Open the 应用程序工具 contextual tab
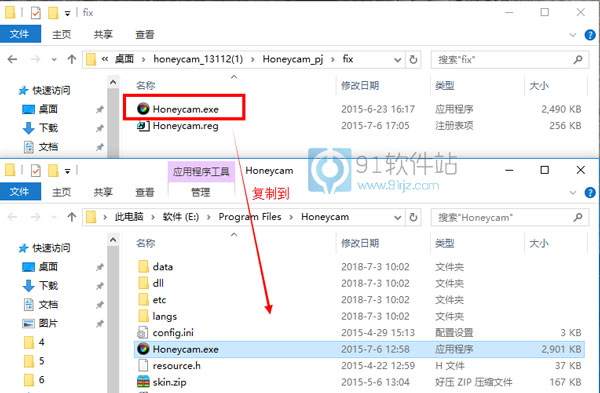This screenshot has width=600, height=393. click(x=201, y=171)
